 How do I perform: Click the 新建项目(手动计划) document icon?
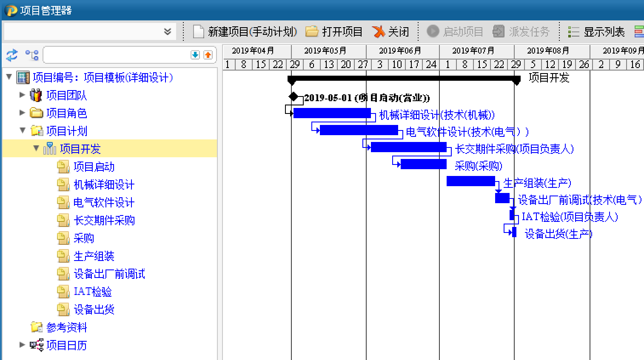tap(199, 31)
